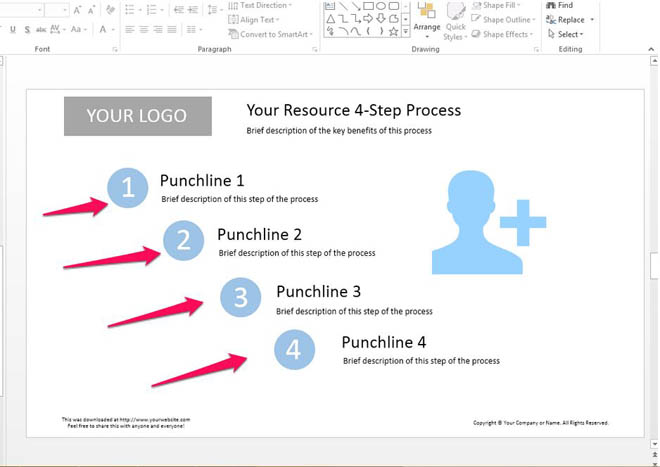Select the Left Brace shape

[x=368, y=31]
